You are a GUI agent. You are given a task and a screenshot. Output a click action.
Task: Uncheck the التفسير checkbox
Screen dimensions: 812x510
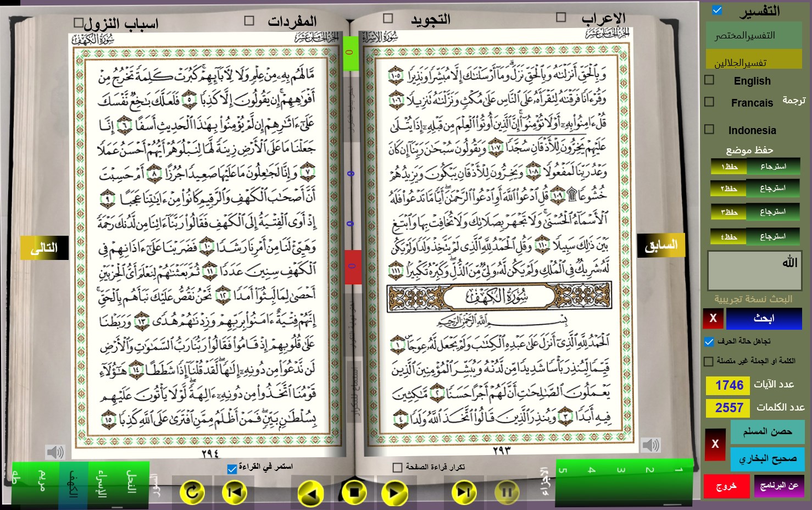[x=717, y=10]
